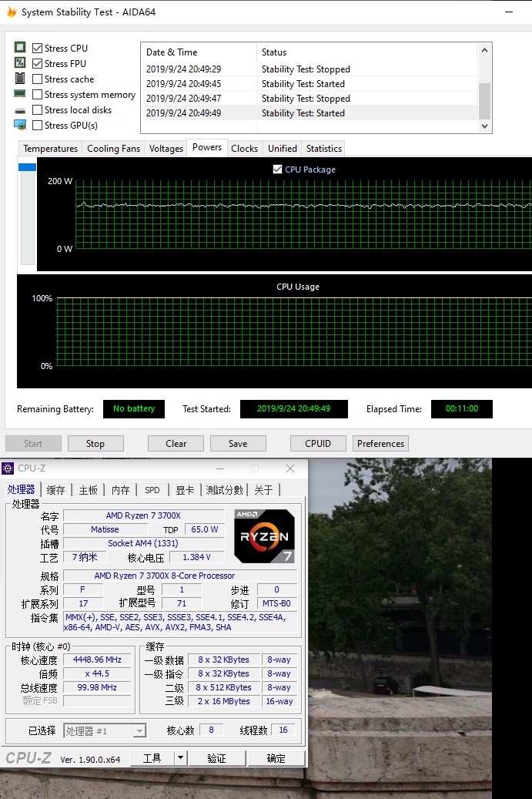This screenshot has height=799, width=532.
Task: Open the Statistics tab
Action: point(324,148)
